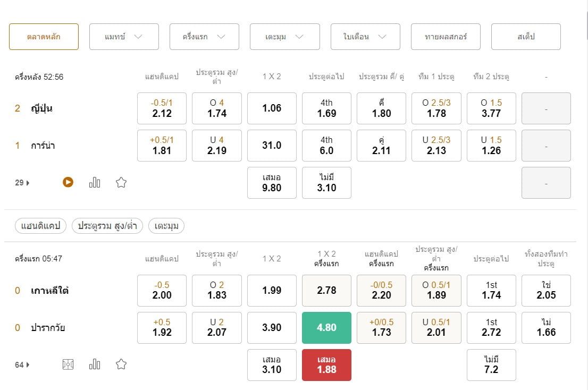The image size is (588, 390).
Task: Open the แมทช์ dropdown
Action: [124, 37]
